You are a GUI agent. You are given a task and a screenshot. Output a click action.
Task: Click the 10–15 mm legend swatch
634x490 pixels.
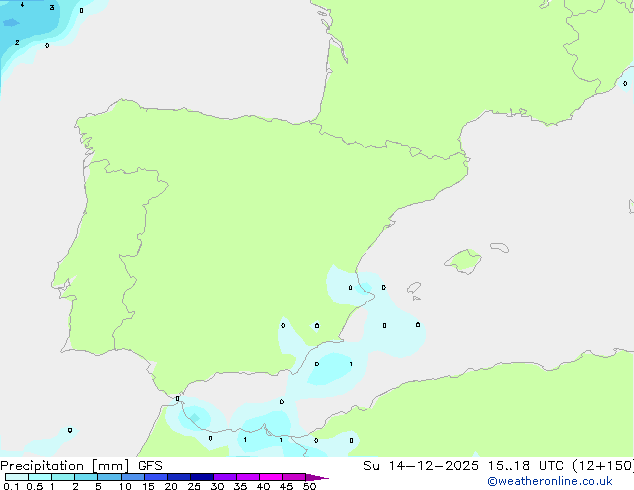click(x=132, y=477)
